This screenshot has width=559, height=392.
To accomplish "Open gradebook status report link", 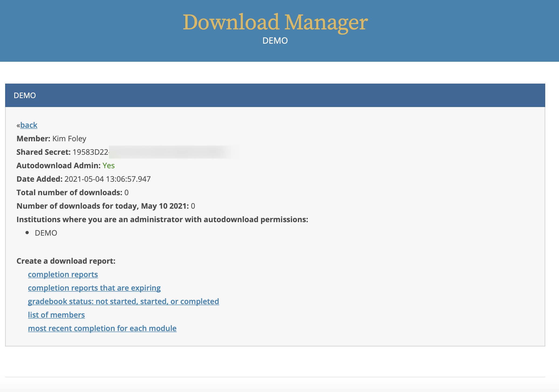I will 124,301.
